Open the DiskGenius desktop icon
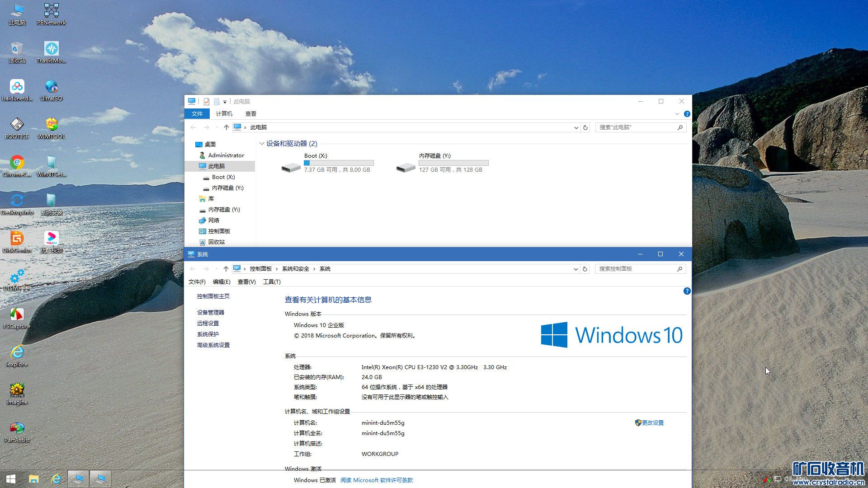Screen dimensions: 868x488 (x=17, y=239)
